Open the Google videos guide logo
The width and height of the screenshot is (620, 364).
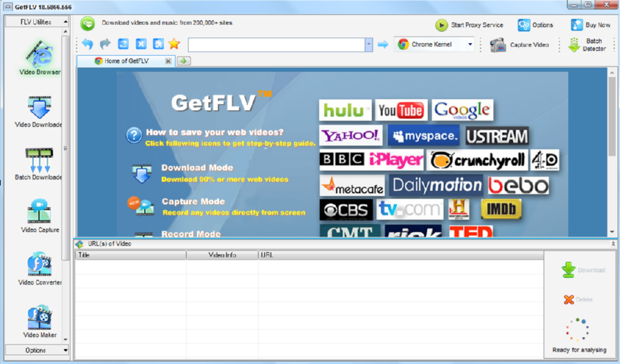463,110
